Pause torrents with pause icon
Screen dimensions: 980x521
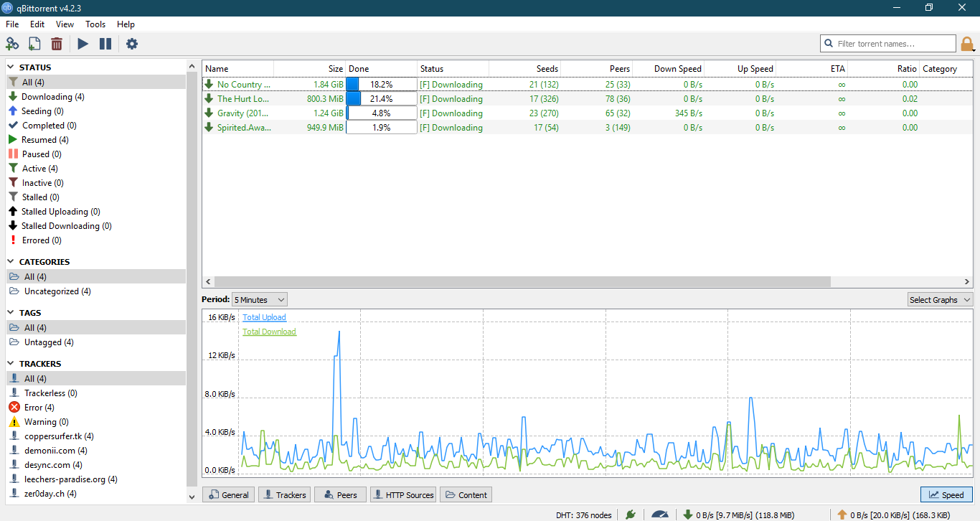pyautogui.click(x=105, y=44)
